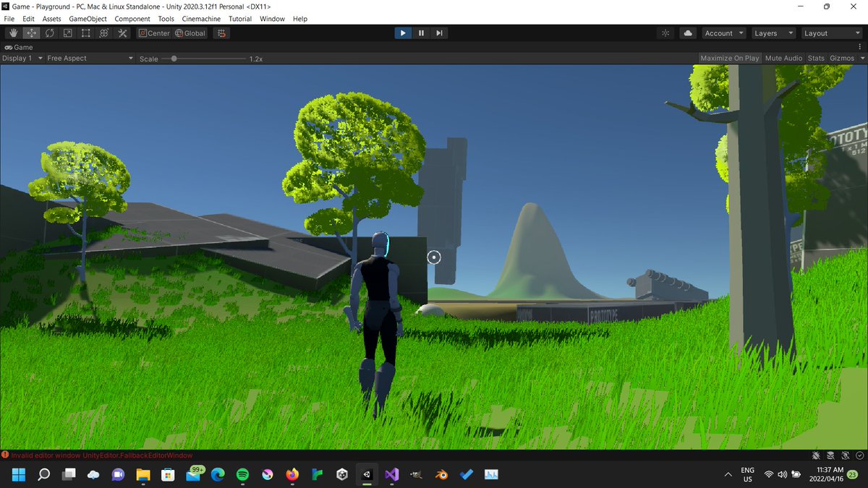Click the invalid editor window error message

[102, 455]
